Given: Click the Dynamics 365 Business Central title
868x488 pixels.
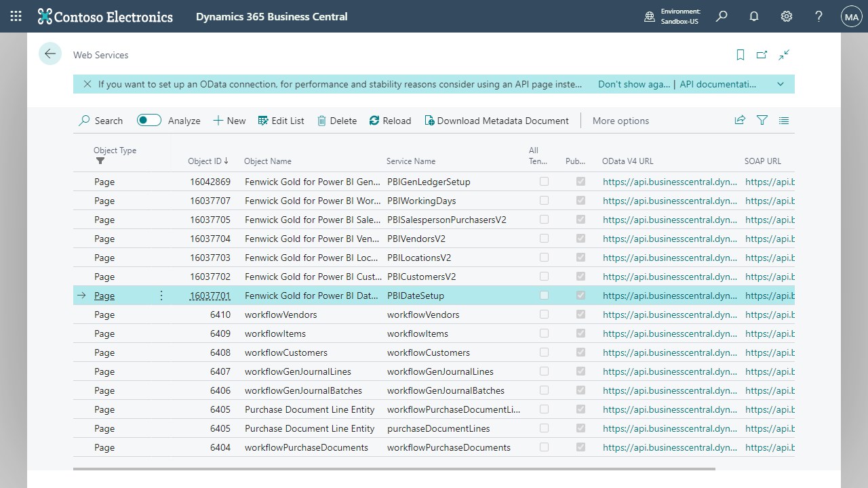Looking at the screenshot, I should pyautogui.click(x=271, y=16).
